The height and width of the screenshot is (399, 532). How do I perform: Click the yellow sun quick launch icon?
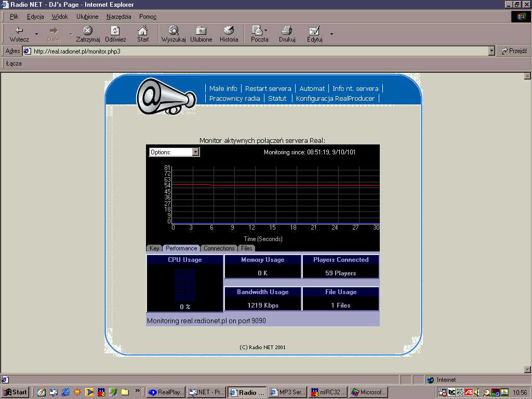pyautogui.click(x=77, y=392)
